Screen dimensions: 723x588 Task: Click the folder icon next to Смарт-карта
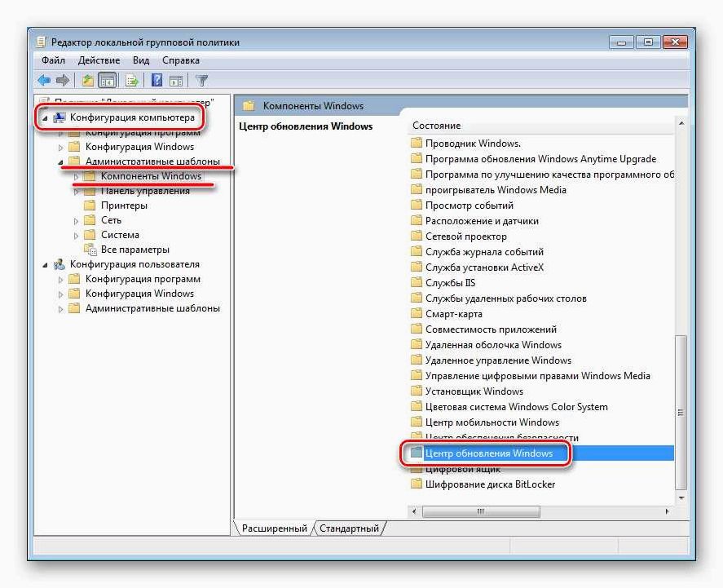(x=417, y=314)
